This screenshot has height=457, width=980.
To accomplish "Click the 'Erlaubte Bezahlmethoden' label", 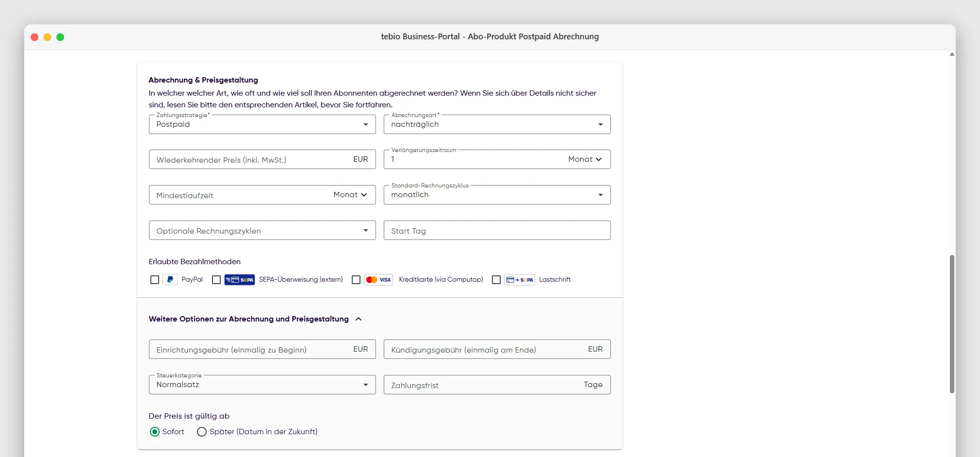I will click(x=195, y=262).
